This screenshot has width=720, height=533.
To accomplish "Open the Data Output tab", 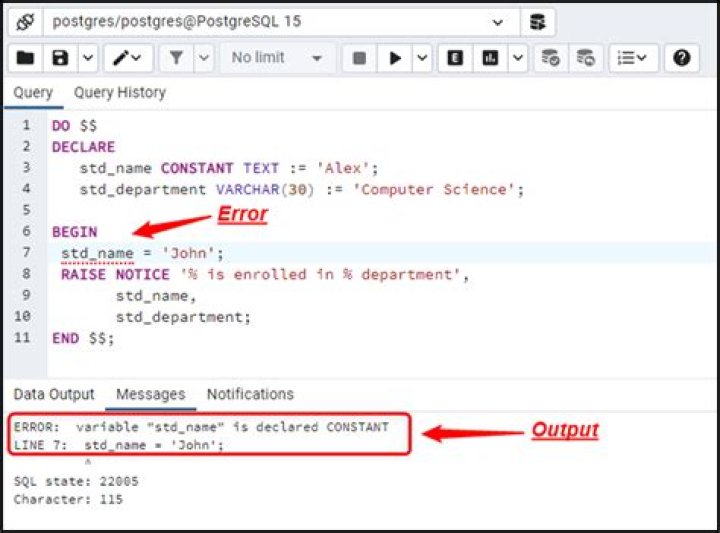I will pyautogui.click(x=54, y=394).
